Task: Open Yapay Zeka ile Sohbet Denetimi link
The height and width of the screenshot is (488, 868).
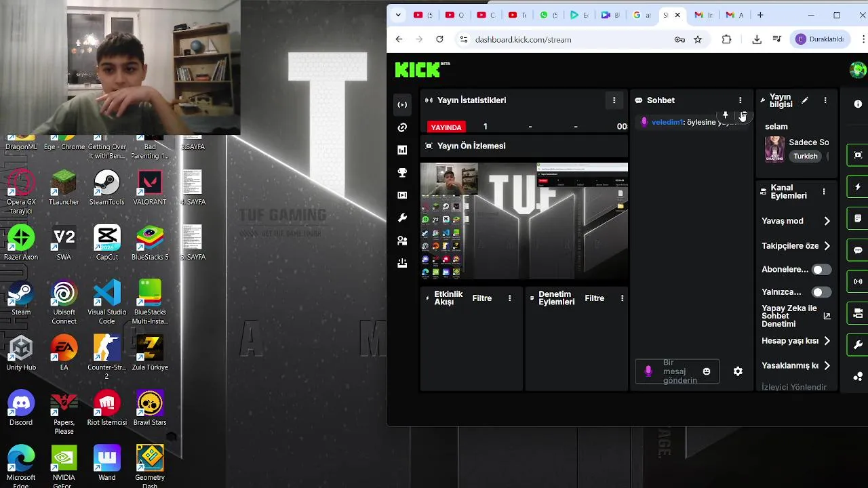Action: click(x=796, y=316)
